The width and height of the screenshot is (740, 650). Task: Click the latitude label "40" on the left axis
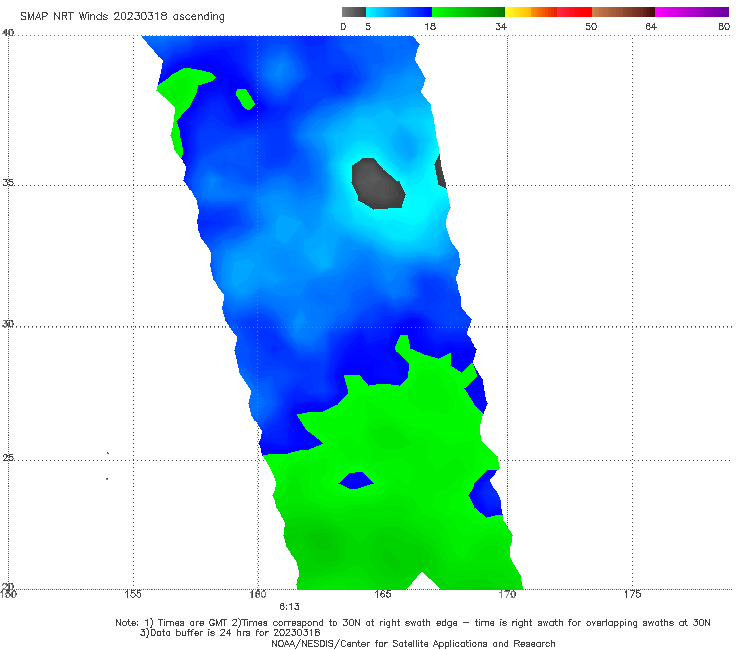(8, 33)
